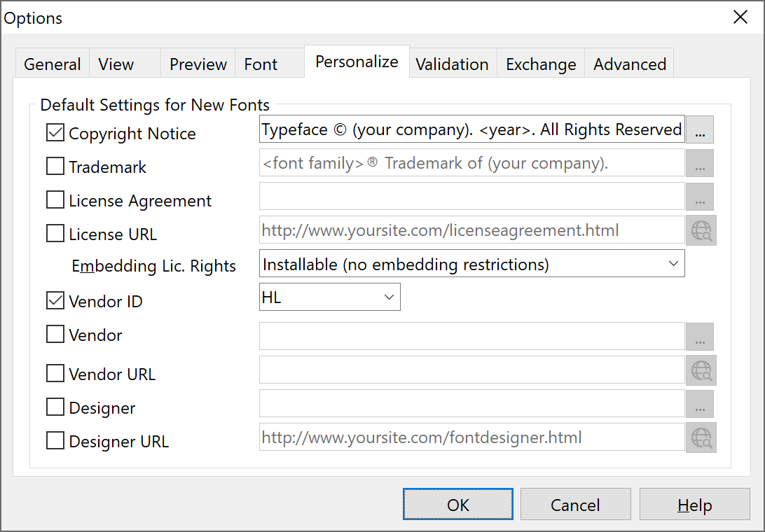
Task: Click the globe icon beside Vendor URL
Action: click(701, 370)
